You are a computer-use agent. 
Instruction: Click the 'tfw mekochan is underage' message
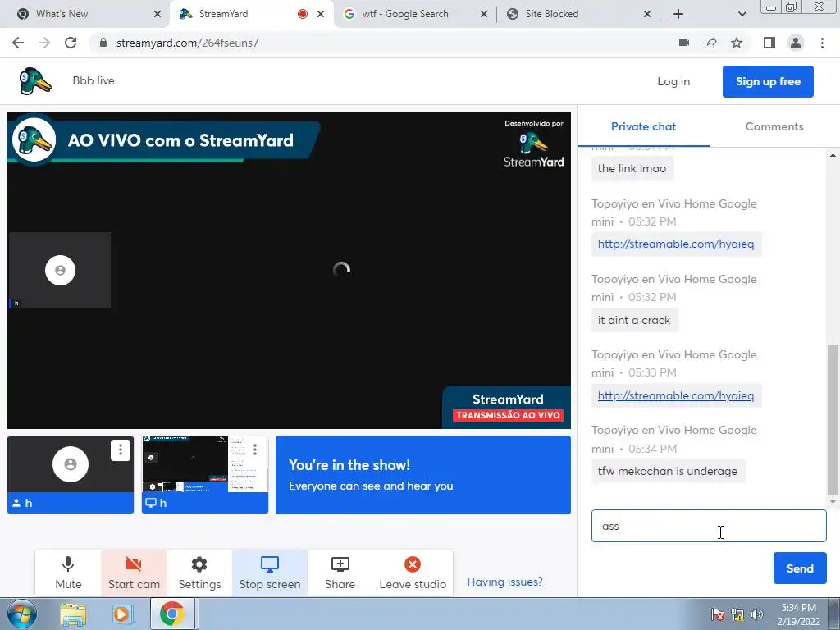[668, 471]
